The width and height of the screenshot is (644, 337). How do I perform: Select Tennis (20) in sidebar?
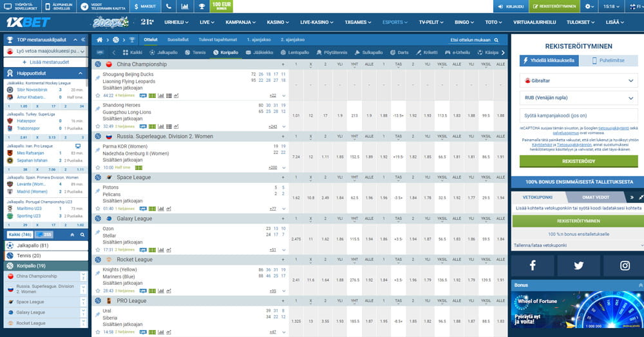(46, 256)
